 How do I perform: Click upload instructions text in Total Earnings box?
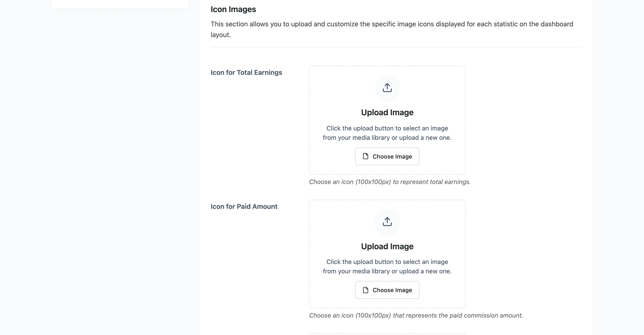click(387, 133)
